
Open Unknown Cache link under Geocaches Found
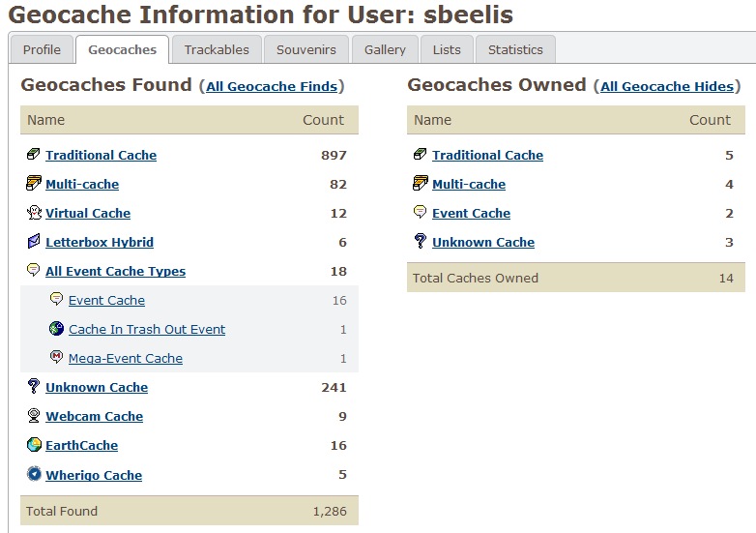[x=97, y=387]
